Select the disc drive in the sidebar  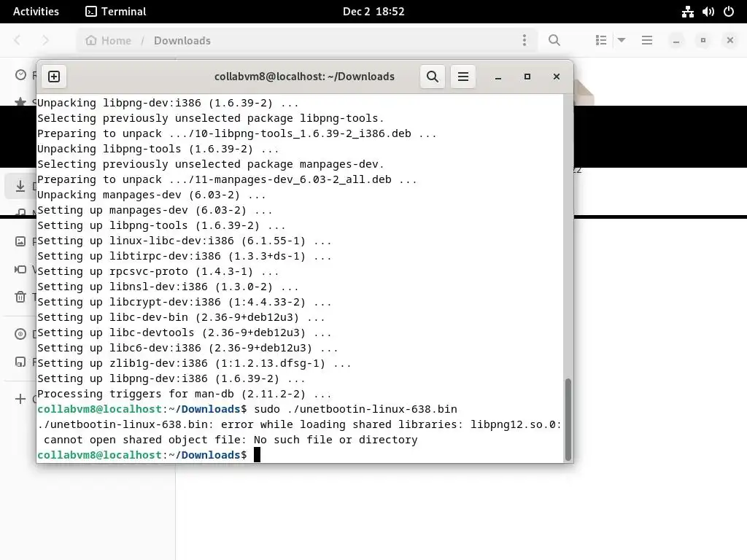(x=20, y=334)
